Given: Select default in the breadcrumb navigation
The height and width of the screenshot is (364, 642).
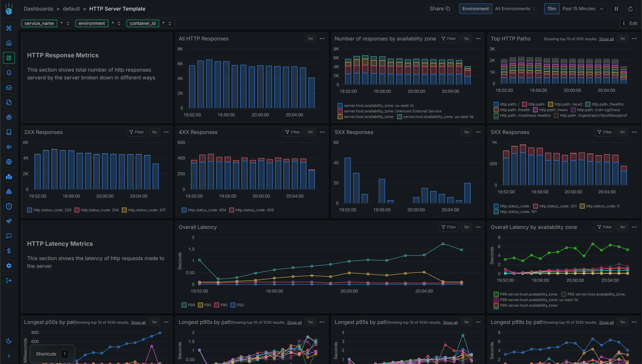Looking at the screenshot, I should [71, 9].
